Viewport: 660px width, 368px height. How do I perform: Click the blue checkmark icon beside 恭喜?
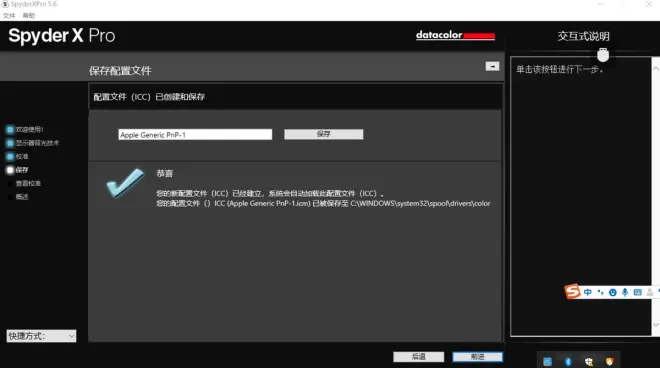[125, 183]
